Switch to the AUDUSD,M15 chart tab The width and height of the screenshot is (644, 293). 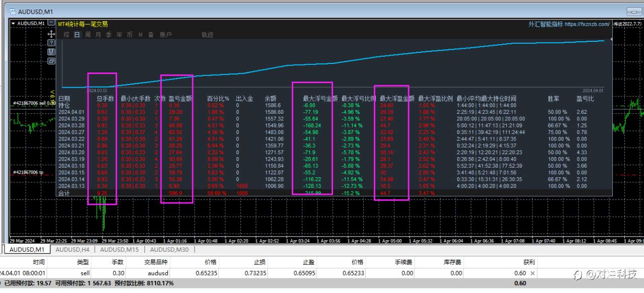click(119, 249)
